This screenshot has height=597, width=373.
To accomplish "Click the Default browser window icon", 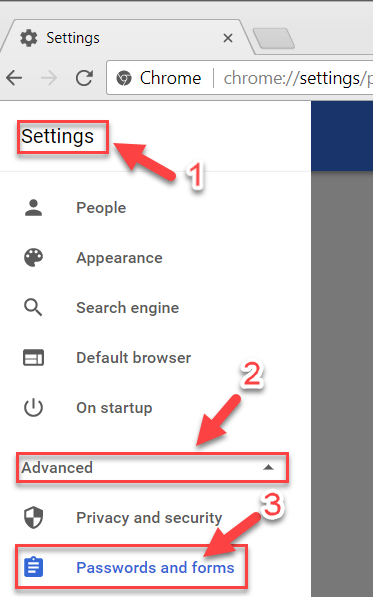I will (33, 358).
